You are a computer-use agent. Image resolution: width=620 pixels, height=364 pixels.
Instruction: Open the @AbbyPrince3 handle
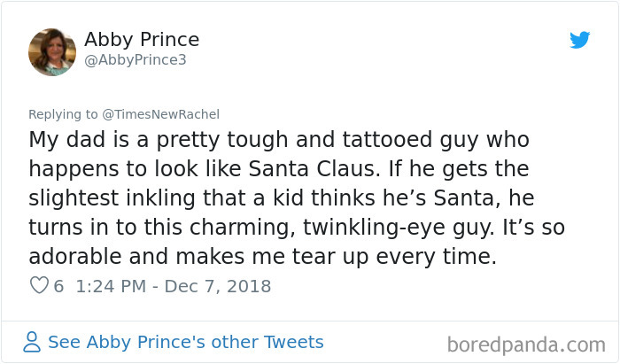136,60
